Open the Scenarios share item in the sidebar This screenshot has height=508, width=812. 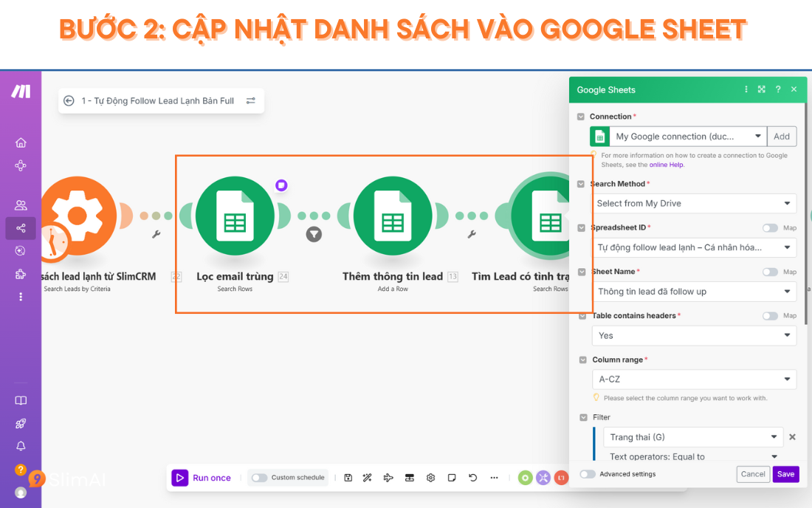click(21, 228)
